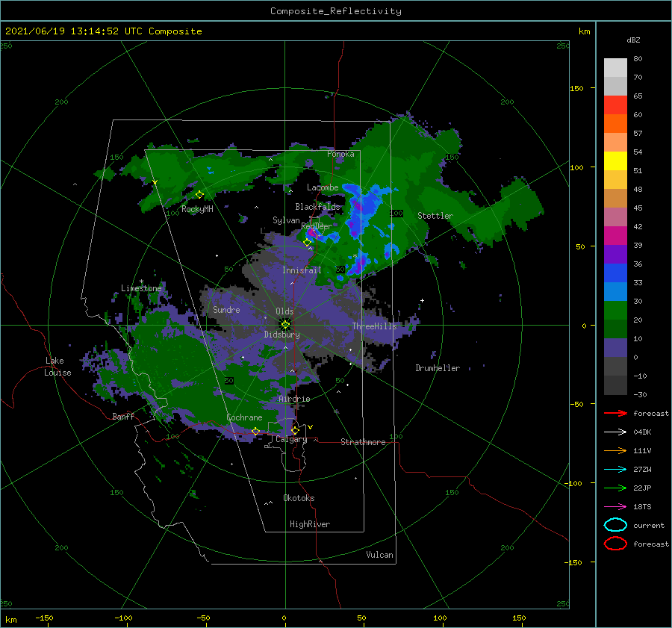Click the Didsbury town label
Viewport: 672px width, 628px height.
click(x=281, y=335)
